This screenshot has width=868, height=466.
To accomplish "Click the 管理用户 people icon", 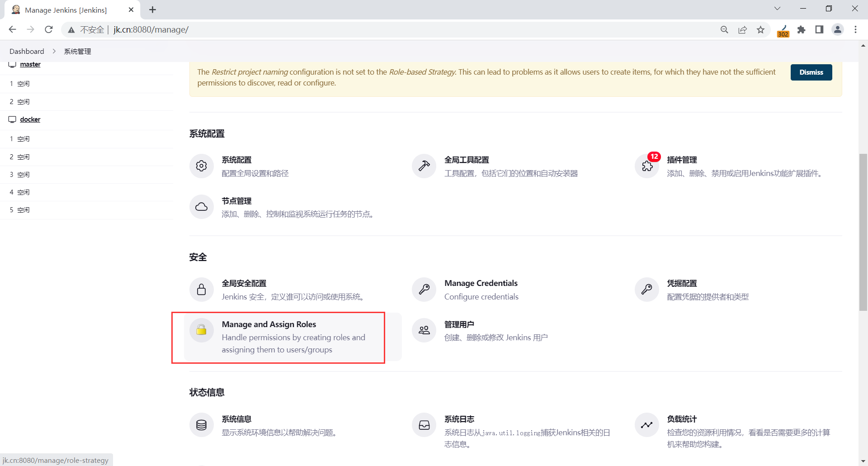I will pos(424,330).
